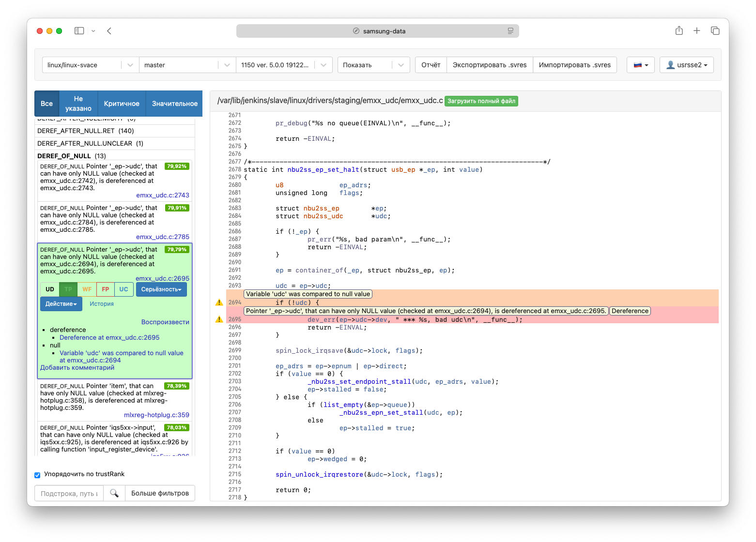
Task: Expand the 'Серьёзность' dropdown
Action: coord(161,289)
